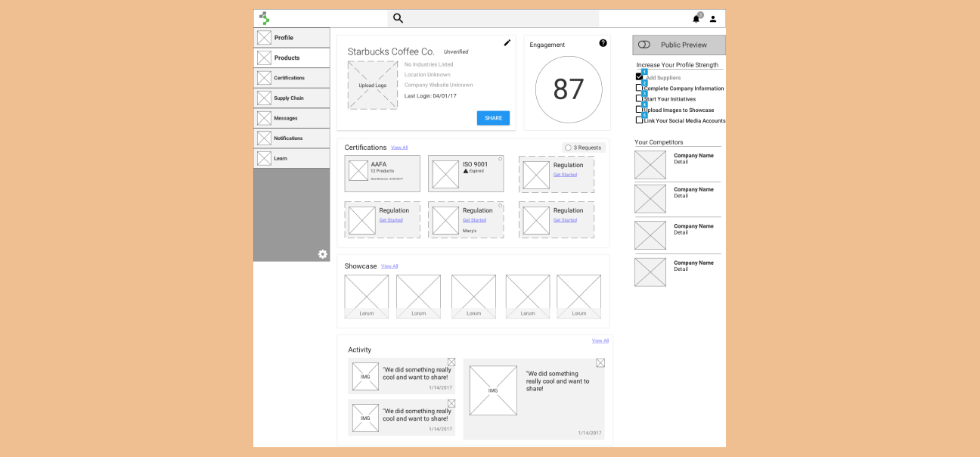Click the SHARE button
Viewport: 980px width, 457px height.
point(493,118)
